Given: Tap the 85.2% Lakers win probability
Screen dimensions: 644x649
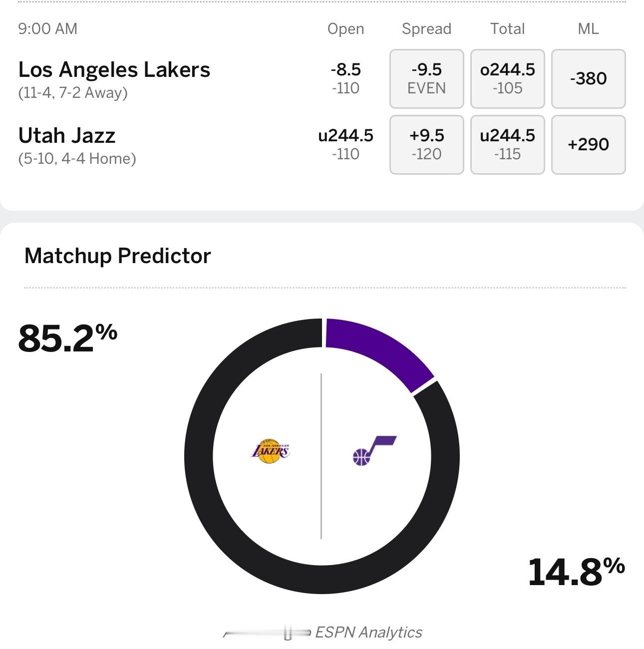Looking at the screenshot, I should pos(67,338).
